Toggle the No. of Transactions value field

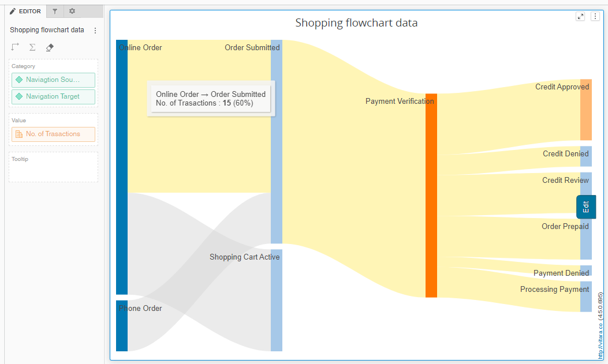pos(53,134)
